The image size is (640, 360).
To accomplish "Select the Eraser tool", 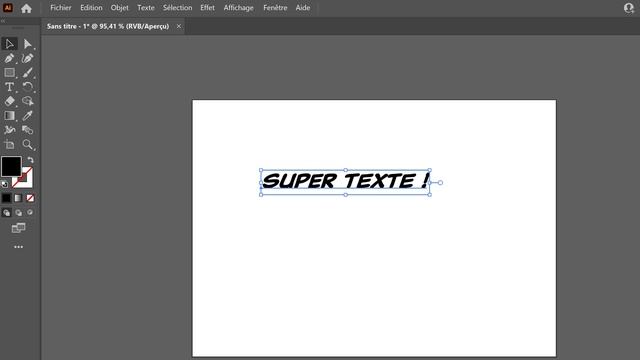I will point(9,101).
